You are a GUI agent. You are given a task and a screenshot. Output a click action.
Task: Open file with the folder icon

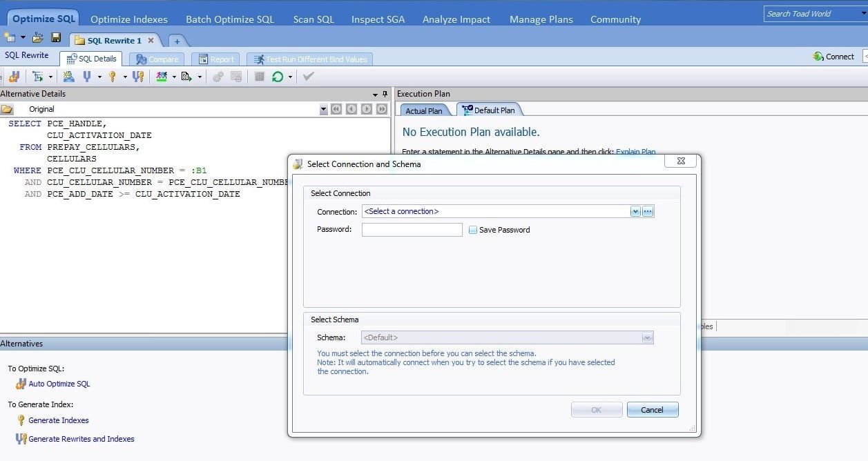point(37,37)
